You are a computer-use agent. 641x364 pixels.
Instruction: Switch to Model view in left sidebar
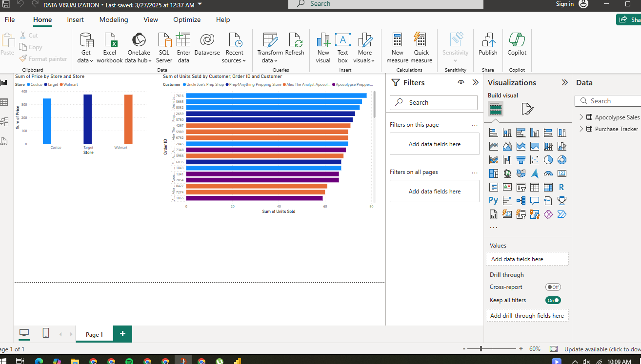click(x=4, y=122)
